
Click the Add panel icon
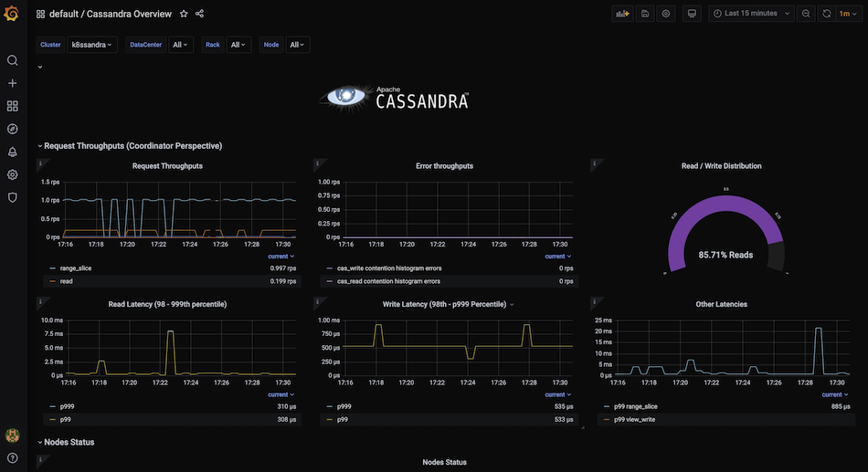coord(623,14)
